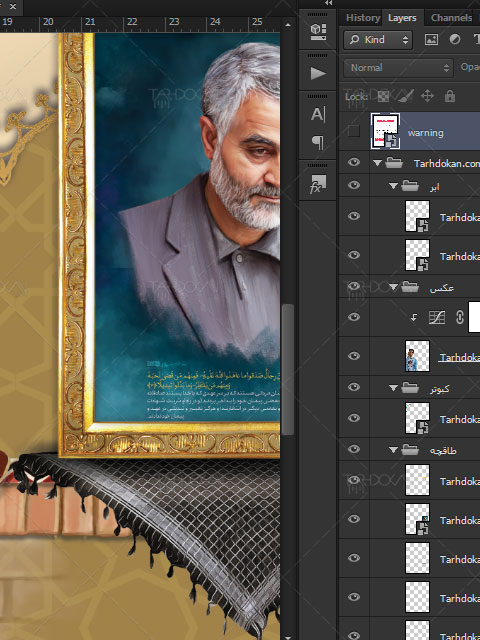Show the hidden warning layer

(x=354, y=131)
